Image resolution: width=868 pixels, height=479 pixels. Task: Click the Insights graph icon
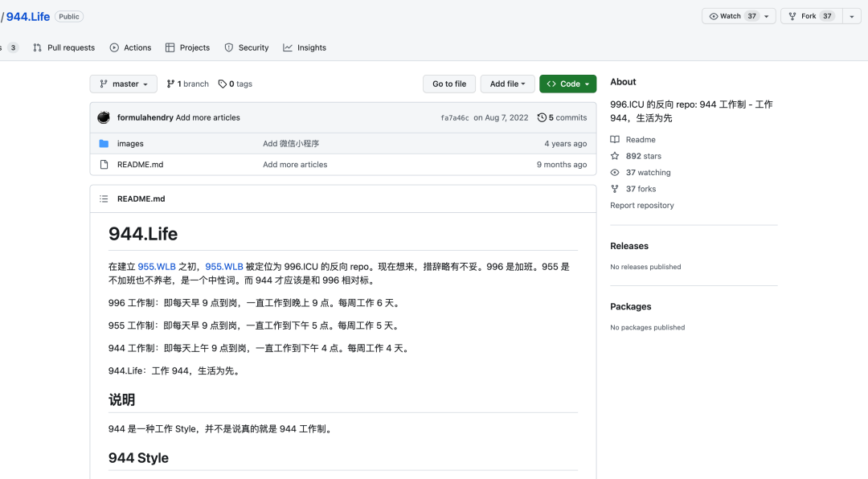point(287,47)
